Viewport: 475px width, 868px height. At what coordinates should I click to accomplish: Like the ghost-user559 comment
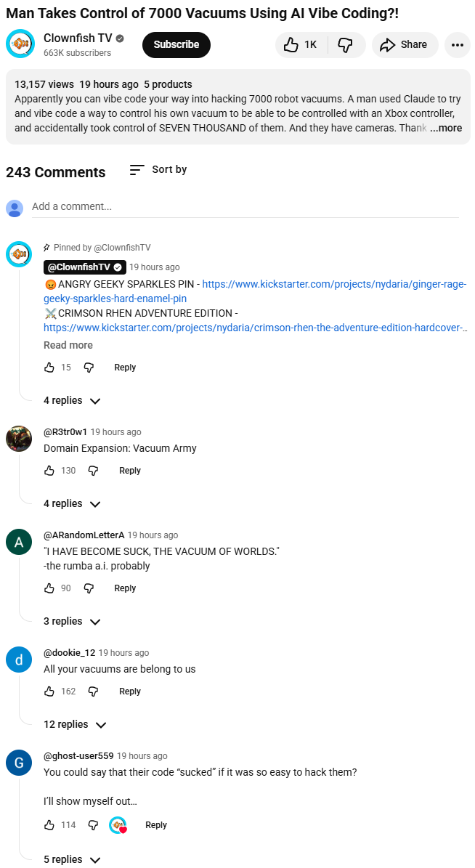click(49, 825)
